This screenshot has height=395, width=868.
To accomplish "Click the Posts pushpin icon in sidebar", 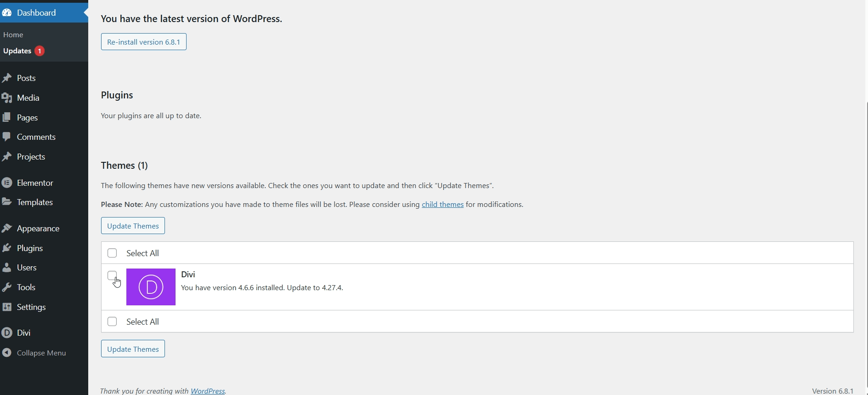I will click(6, 78).
